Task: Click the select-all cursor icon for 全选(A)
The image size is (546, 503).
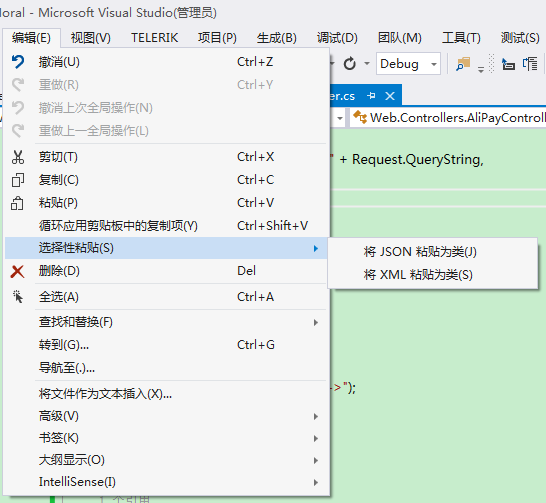Action: pyautogui.click(x=18, y=297)
